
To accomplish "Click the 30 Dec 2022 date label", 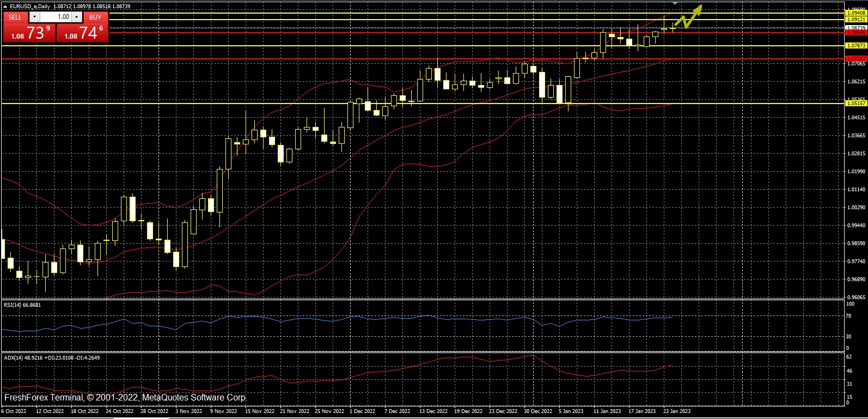I will pyautogui.click(x=538, y=411).
